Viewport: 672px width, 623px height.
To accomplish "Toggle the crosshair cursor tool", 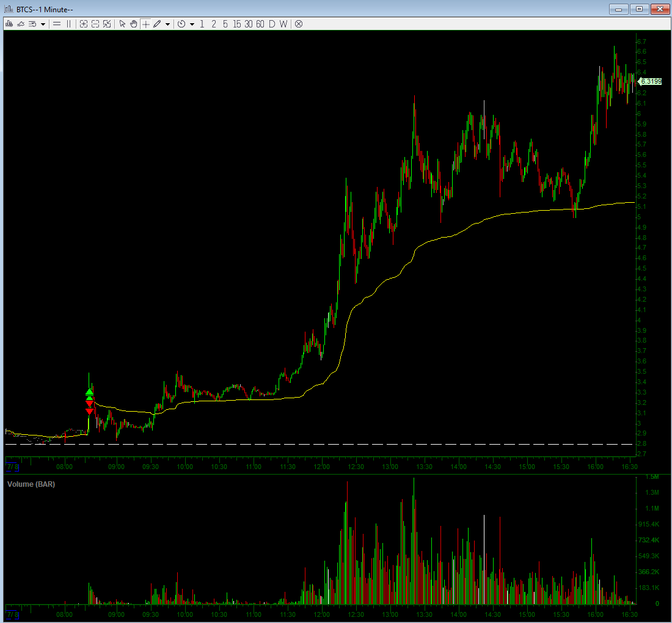I will (146, 24).
